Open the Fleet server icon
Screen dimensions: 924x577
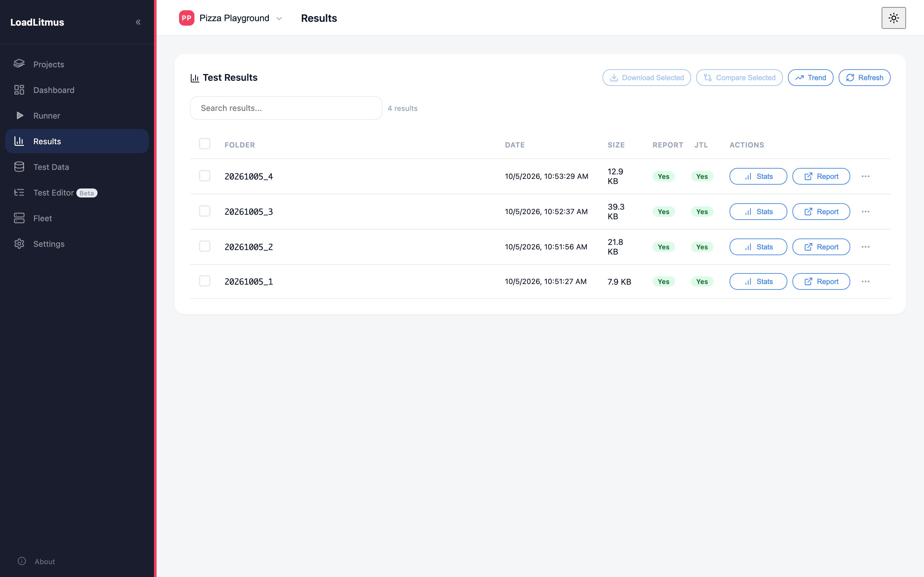[x=19, y=218]
